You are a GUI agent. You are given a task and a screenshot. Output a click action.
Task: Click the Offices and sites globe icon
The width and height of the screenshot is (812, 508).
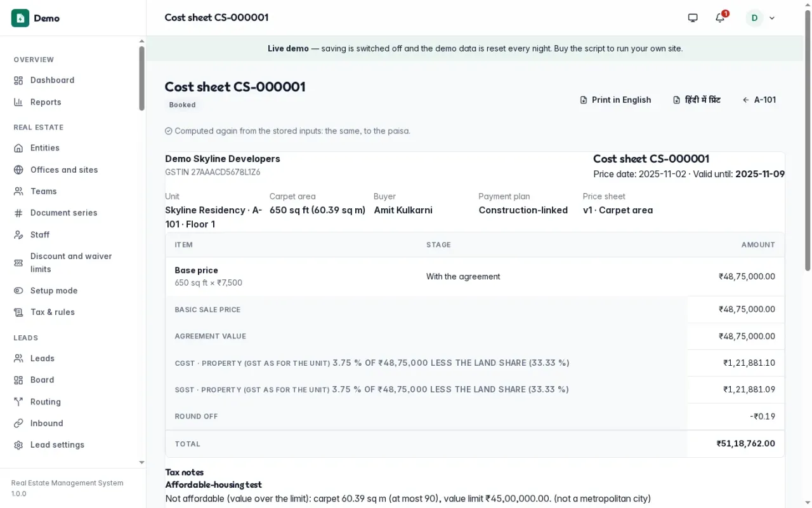(18, 170)
